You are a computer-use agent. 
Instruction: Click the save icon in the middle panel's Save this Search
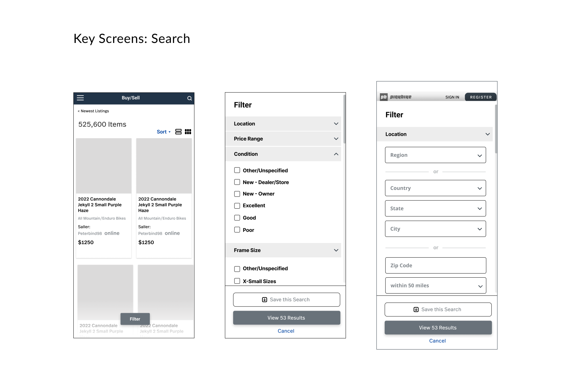point(264,300)
